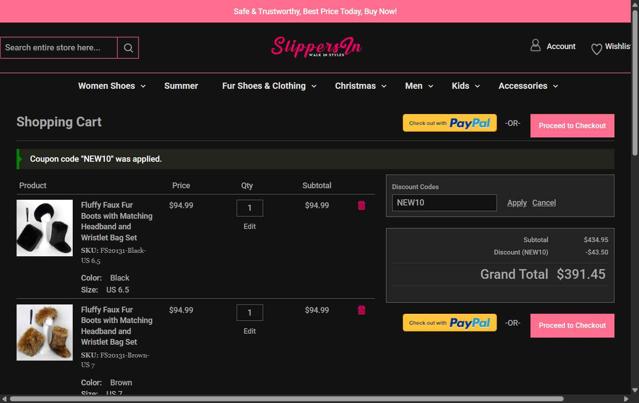Delete the Black boots item with trash icon
Viewport: 639px width, 403px height.
[361, 205]
